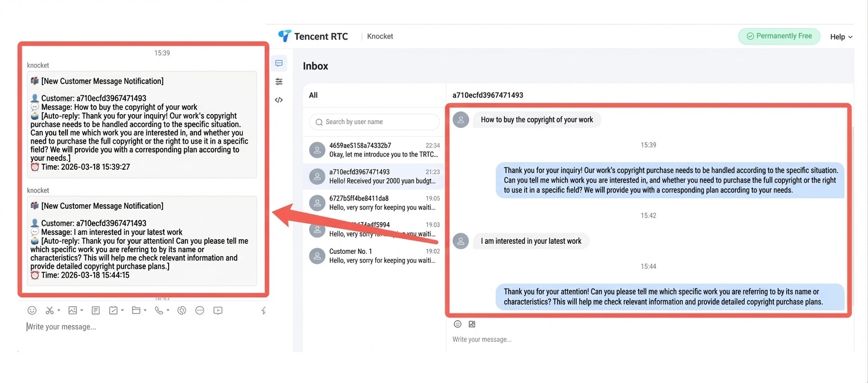Viewport: 868px width, 383px height.
Task: Click avatar beside 'I am interested' message
Action: pyautogui.click(x=461, y=241)
